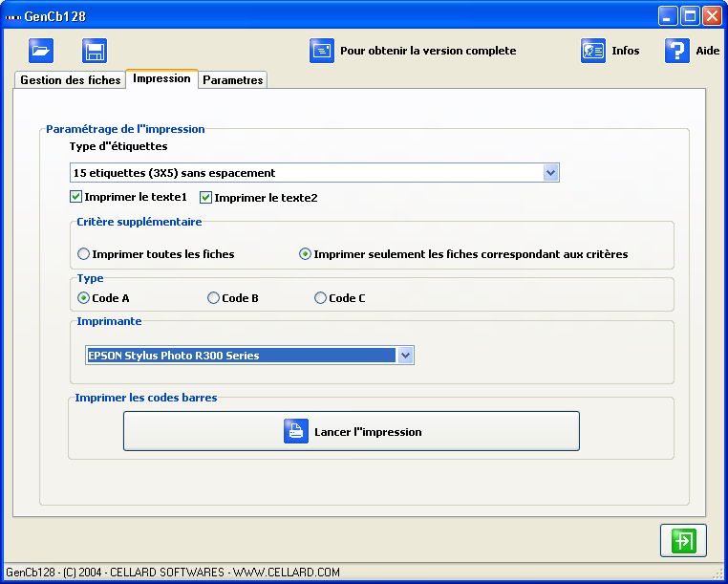Expand the label type dropdown arrow

550,173
